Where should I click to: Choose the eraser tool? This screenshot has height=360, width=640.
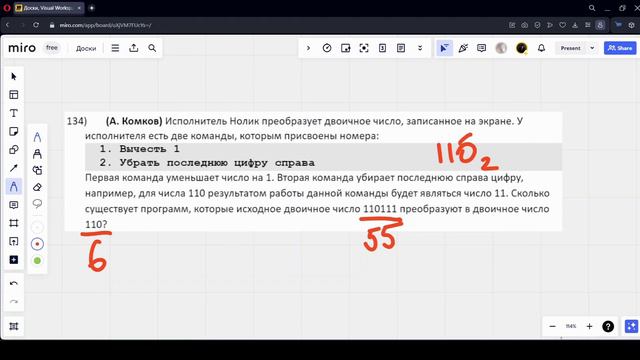37,187
